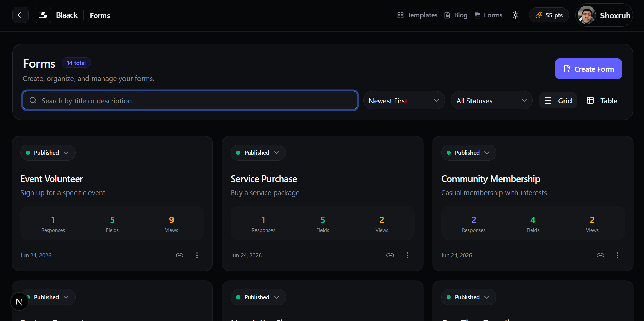
Task: Click the 14 total forms badge
Action: pos(76,63)
